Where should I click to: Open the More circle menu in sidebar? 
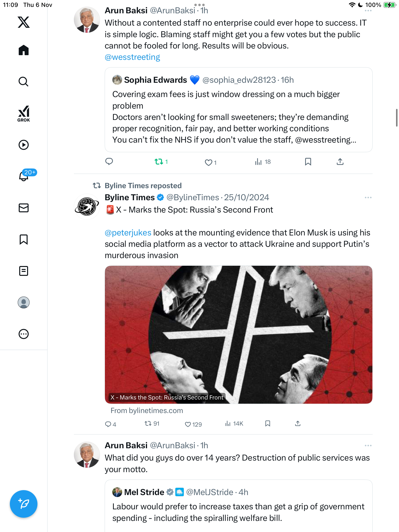coord(24,334)
